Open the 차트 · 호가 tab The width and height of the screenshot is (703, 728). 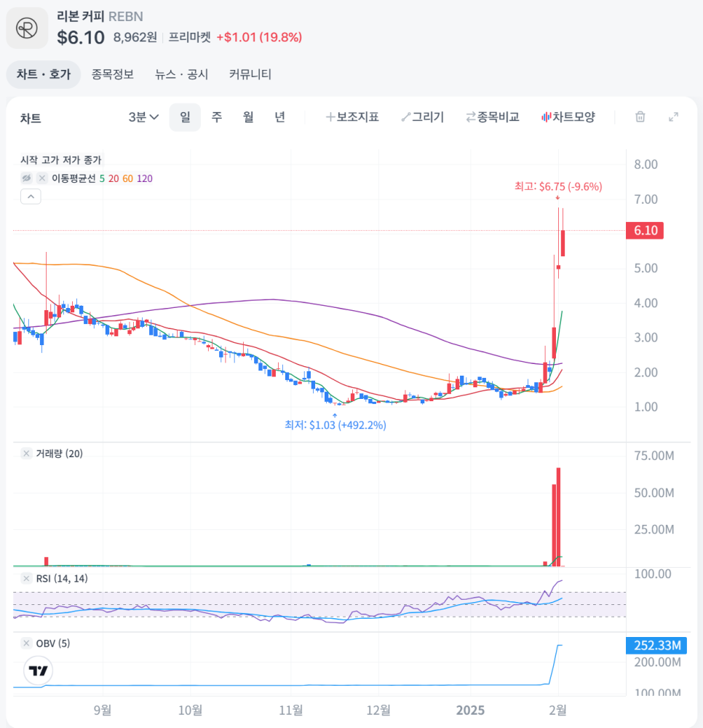[44, 74]
